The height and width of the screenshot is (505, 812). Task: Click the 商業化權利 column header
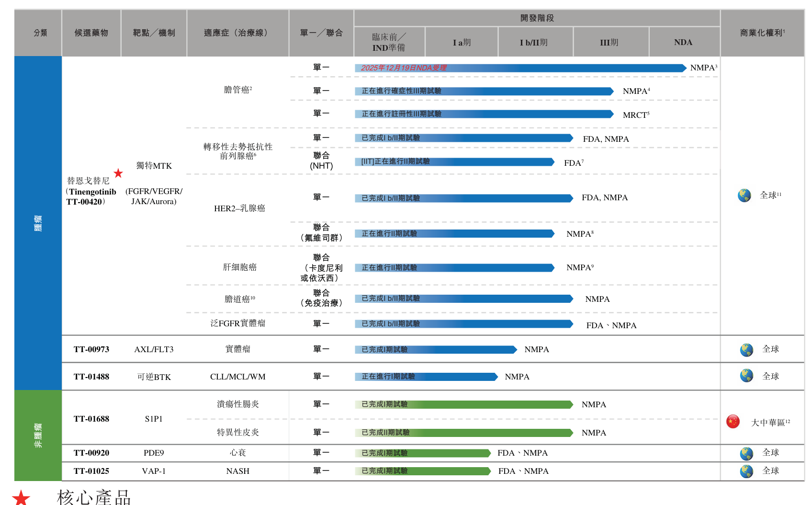point(762,33)
